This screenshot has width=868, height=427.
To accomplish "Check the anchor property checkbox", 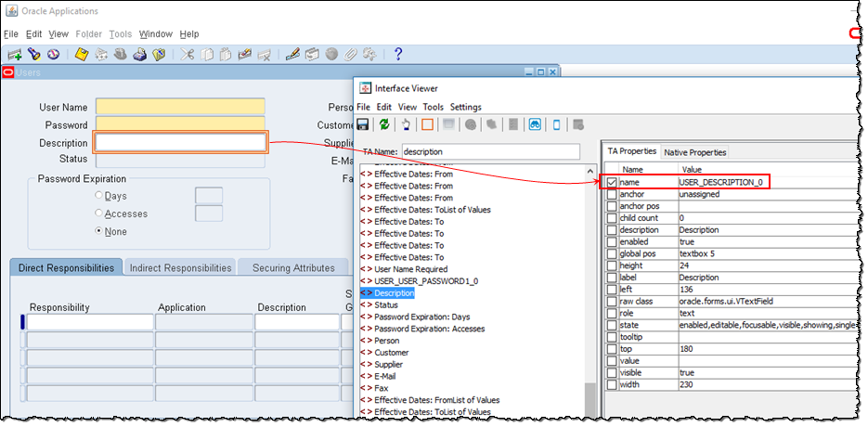I will pyautogui.click(x=612, y=194).
